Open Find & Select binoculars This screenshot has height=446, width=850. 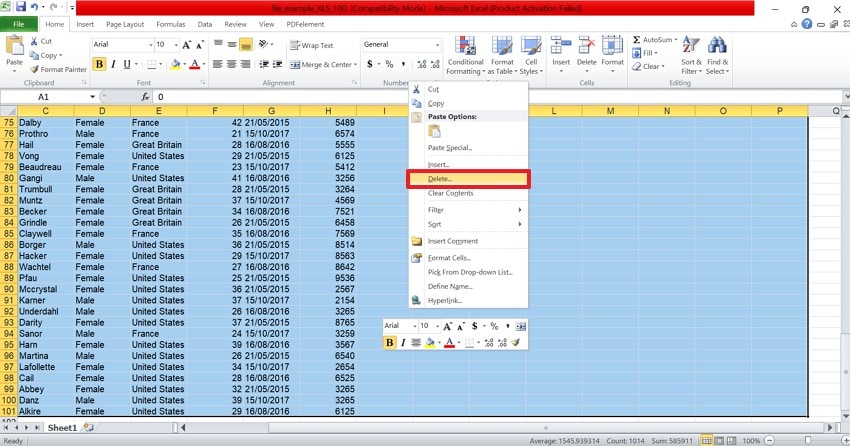(x=717, y=55)
